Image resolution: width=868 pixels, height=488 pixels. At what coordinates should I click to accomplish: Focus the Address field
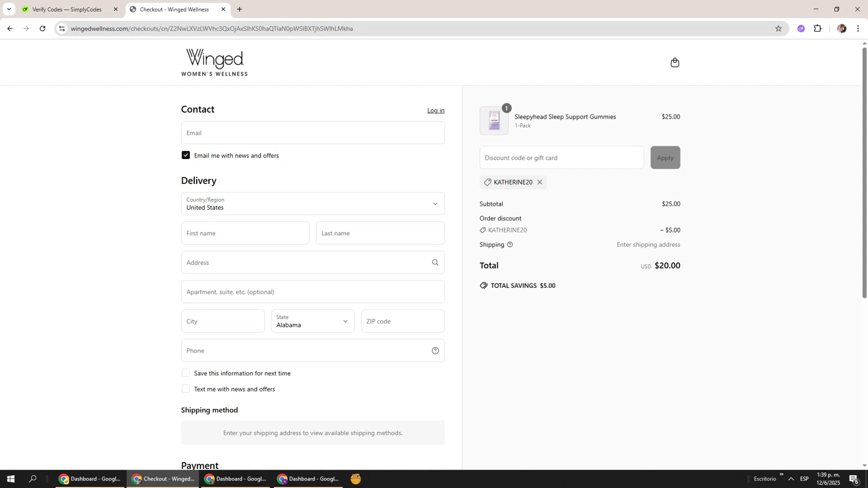click(313, 263)
